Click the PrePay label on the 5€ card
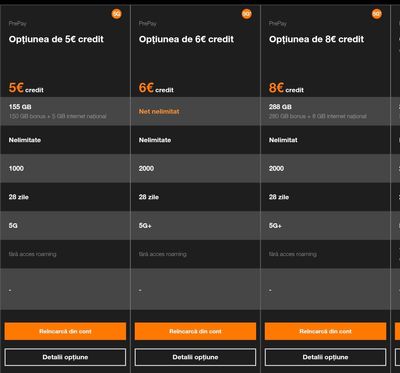The width and height of the screenshot is (400, 373). point(17,24)
